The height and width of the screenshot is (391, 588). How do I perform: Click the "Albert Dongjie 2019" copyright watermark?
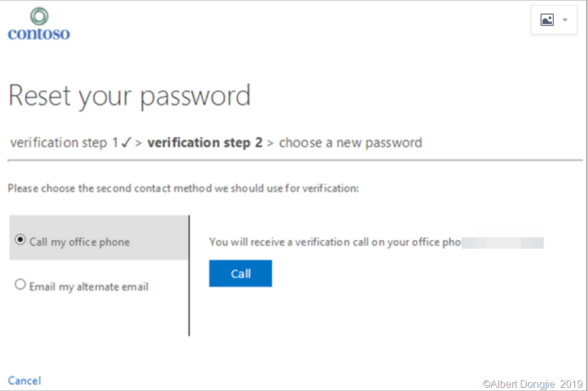[x=532, y=383]
